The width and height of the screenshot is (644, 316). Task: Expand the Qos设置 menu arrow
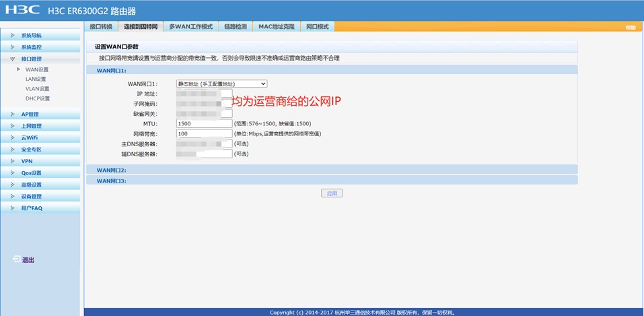(x=12, y=172)
